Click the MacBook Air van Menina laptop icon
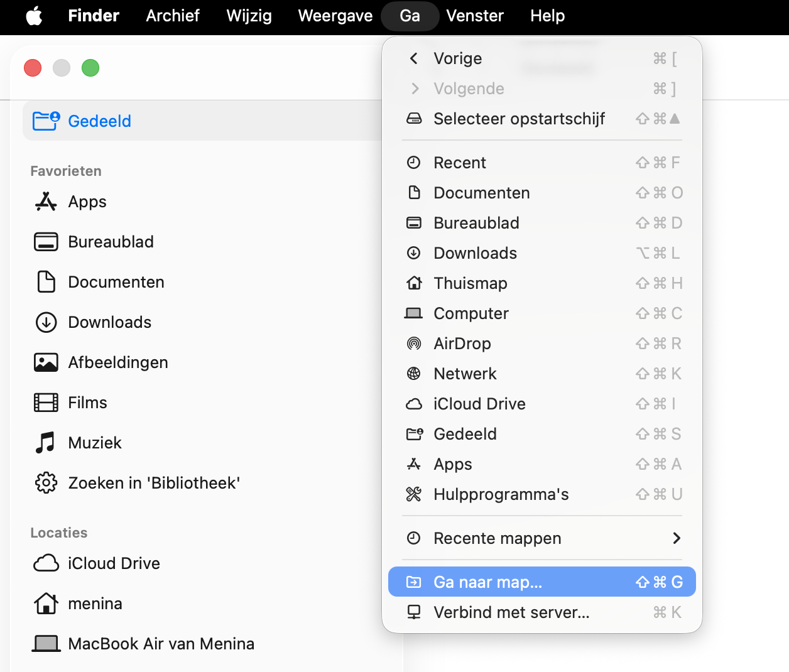 pos(46,644)
